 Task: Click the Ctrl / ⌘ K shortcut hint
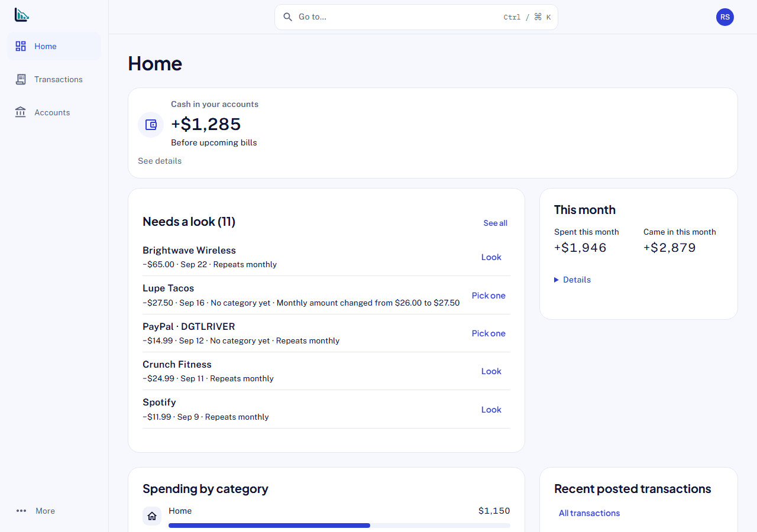click(527, 17)
